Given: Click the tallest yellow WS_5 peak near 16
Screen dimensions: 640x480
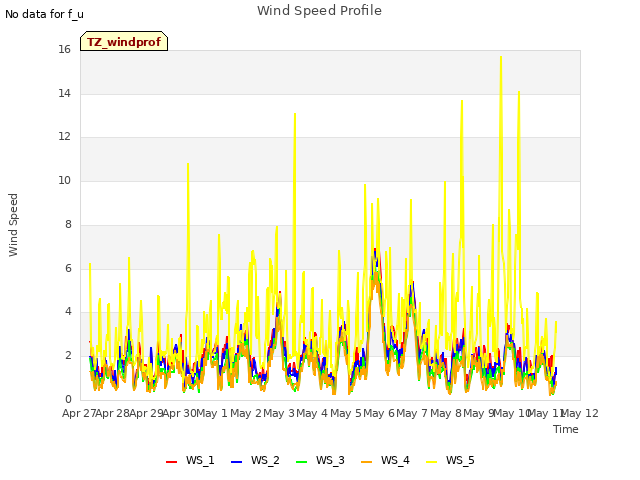Looking at the screenshot, I should coord(501,58).
